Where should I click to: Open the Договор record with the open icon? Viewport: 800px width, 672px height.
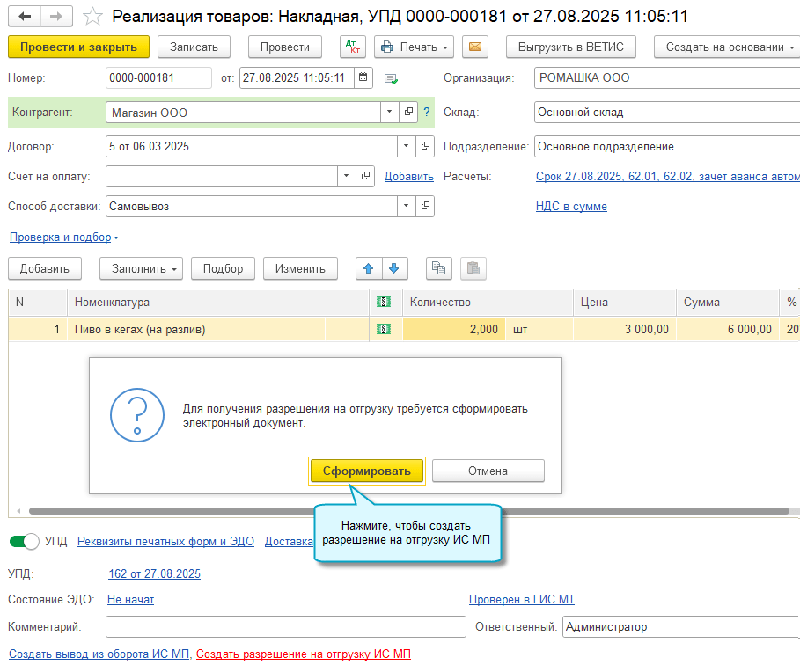pyautogui.click(x=425, y=146)
